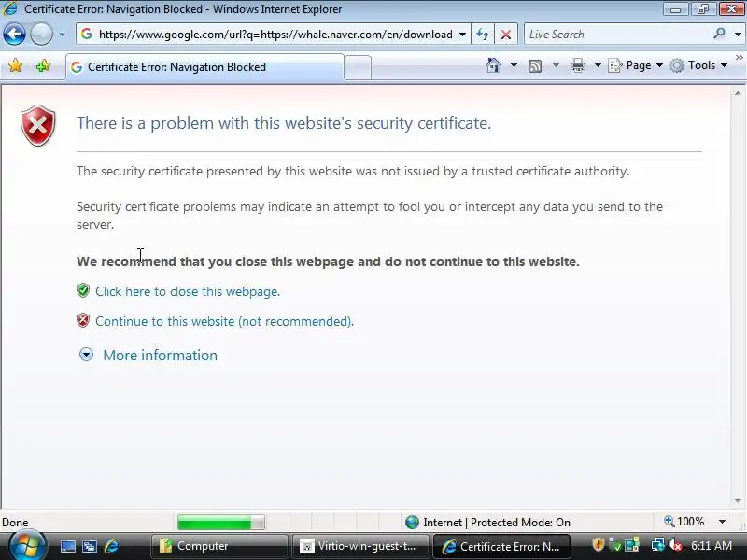
Task: Launch Internet Explorer from quick launch
Action: pyautogui.click(x=111, y=546)
